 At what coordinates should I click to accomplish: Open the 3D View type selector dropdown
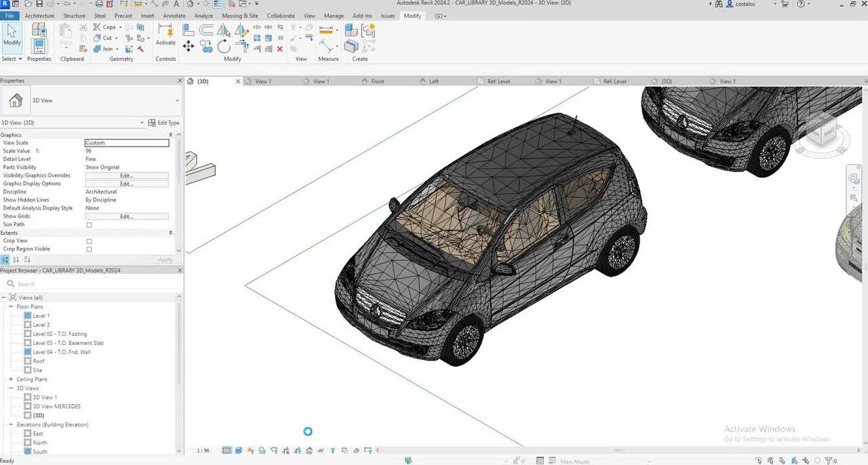pos(177,101)
